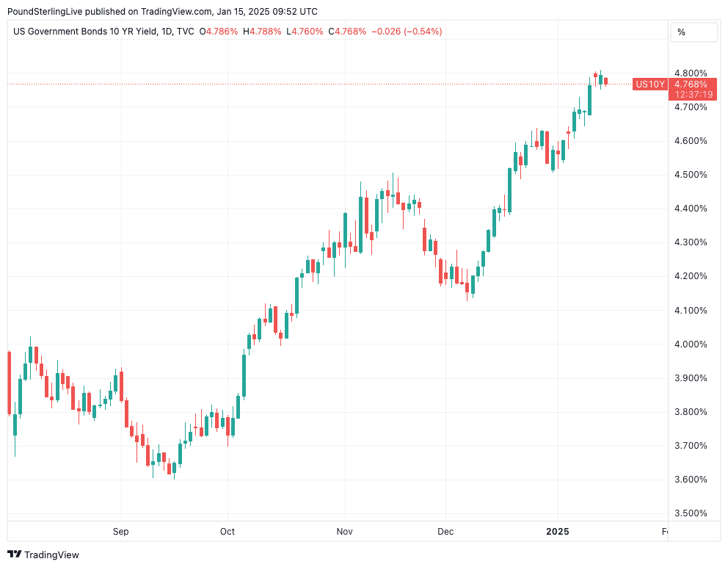
Task: Click the 4.768% current price label
Action: (x=692, y=84)
